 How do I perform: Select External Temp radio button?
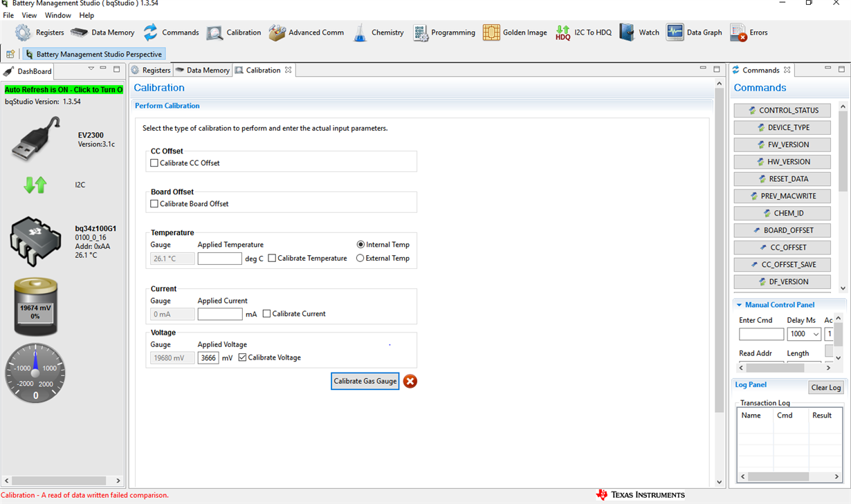click(x=360, y=259)
